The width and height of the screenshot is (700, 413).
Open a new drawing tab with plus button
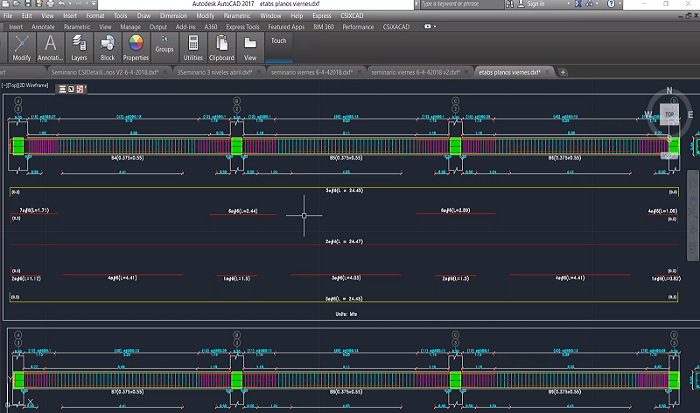pos(563,73)
